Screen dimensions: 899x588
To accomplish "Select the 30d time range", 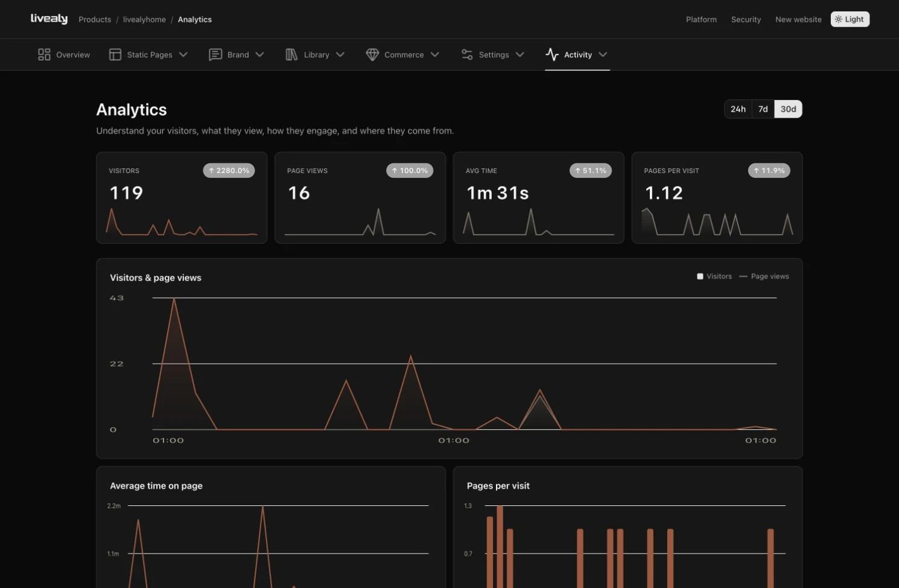I will (x=788, y=109).
